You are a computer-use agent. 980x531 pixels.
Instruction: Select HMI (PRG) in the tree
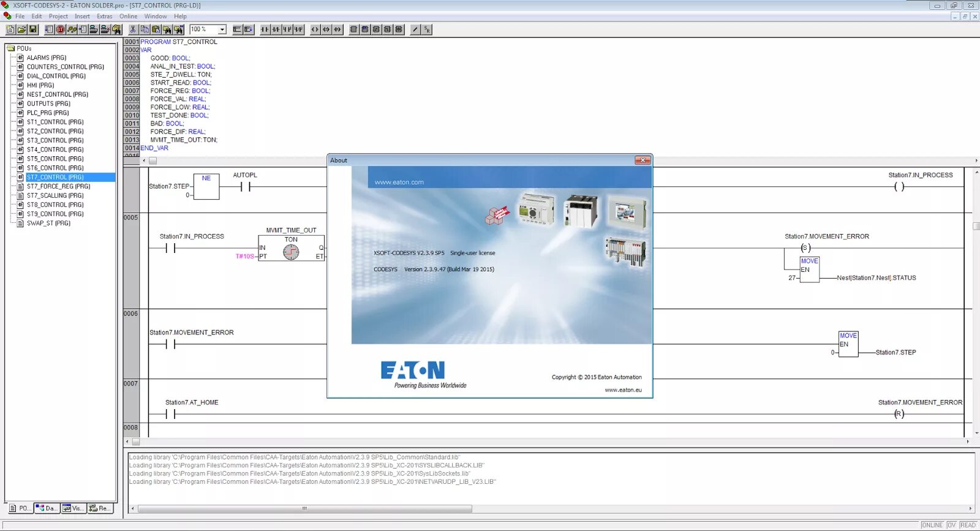tap(40, 85)
